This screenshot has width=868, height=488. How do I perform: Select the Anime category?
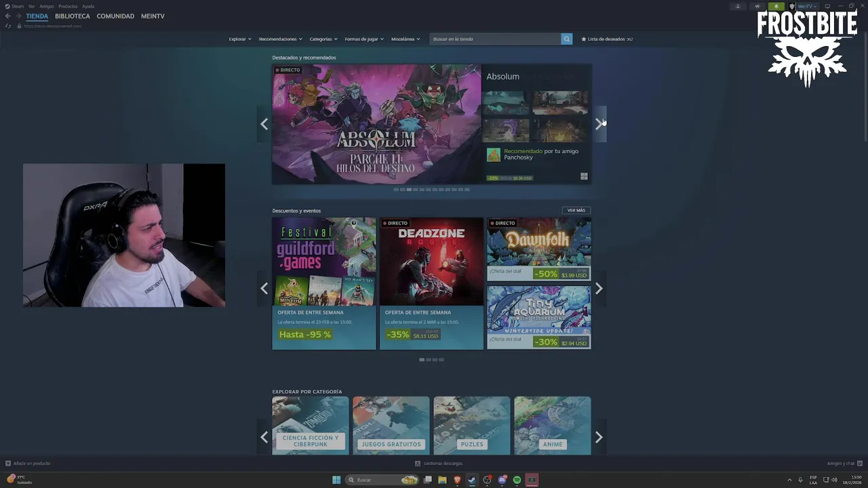pos(553,426)
